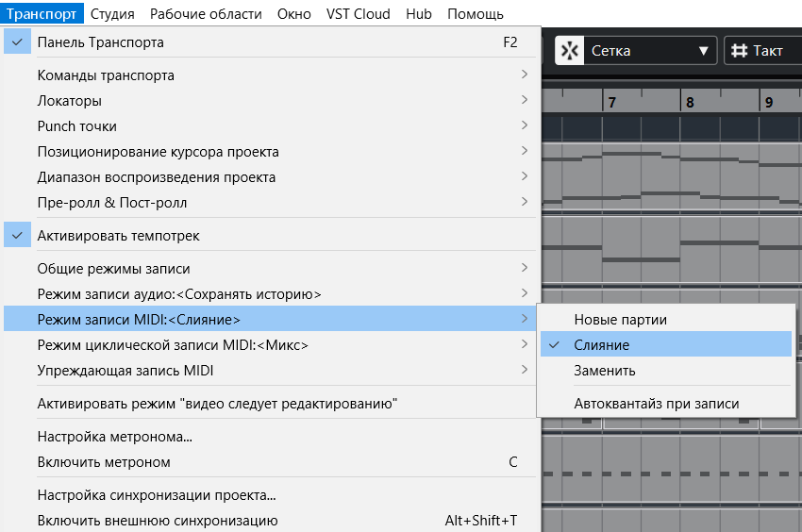Choose Новые партии record mode
Viewport: 802px width, 532px height.
point(620,320)
